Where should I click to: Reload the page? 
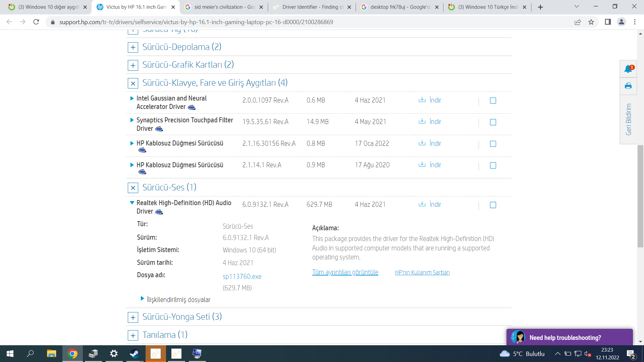[x=36, y=22]
